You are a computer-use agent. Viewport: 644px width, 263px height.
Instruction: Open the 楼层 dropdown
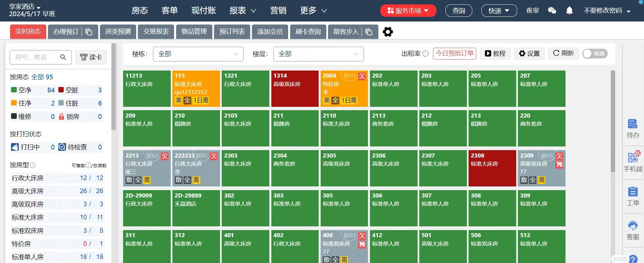pyautogui.click(x=318, y=54)
